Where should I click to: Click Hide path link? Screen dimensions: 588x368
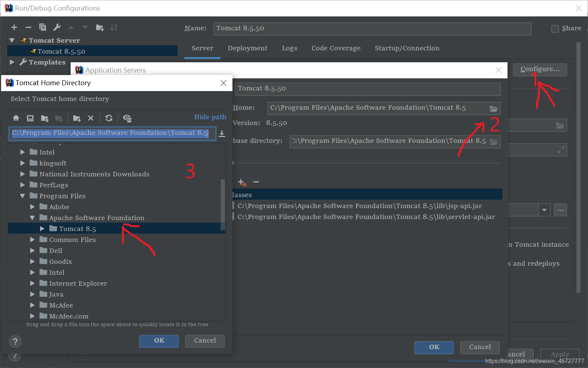[210, 117]
